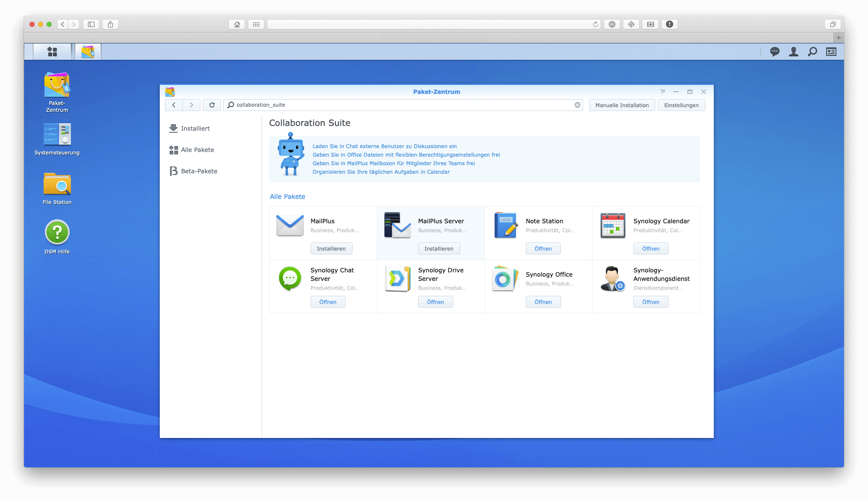Click the Alle Pakete heading link
The image size is (868, 499).
(x=287, y=197)
